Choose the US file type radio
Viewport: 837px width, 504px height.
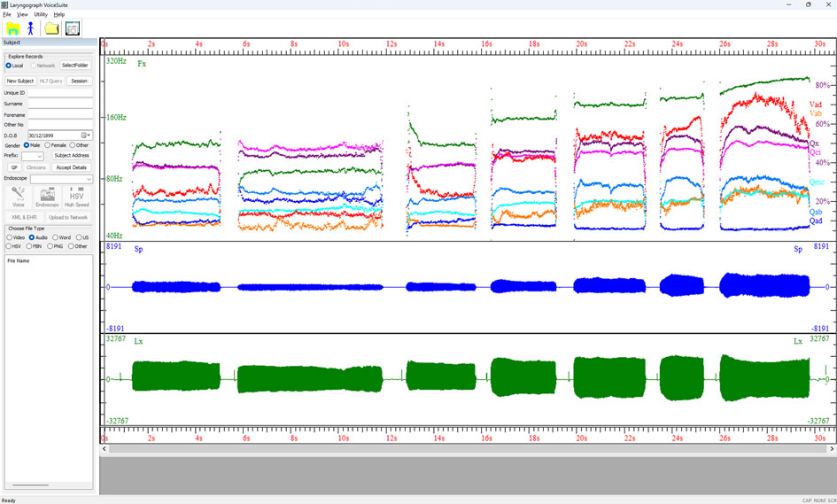click(x=79, y=237)
